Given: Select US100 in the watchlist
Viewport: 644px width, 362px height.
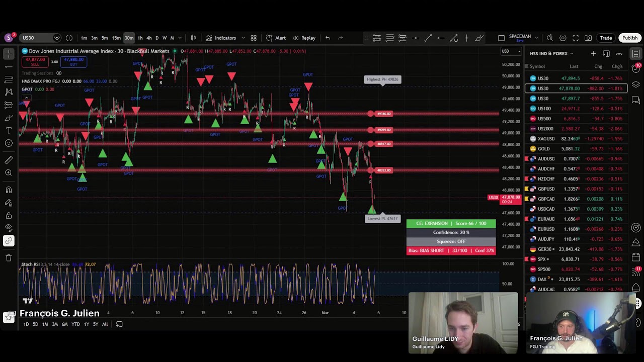Looking at the screenshot, I should 576,109.
